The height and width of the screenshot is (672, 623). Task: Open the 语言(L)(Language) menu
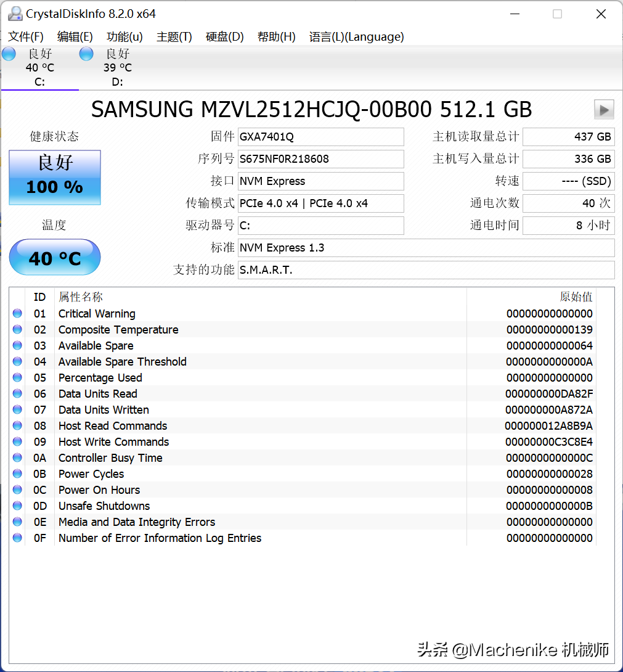pyautogui.click(x=357, y=37)
